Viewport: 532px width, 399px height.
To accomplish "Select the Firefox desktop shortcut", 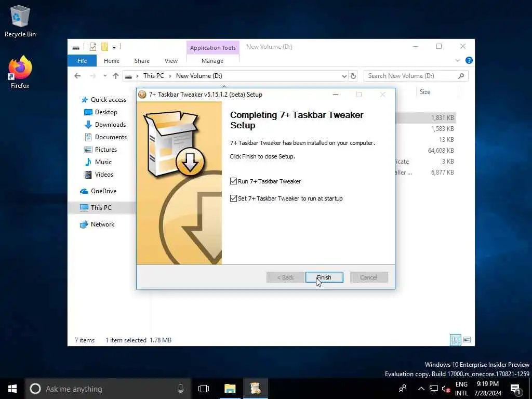I will point(20,73).
